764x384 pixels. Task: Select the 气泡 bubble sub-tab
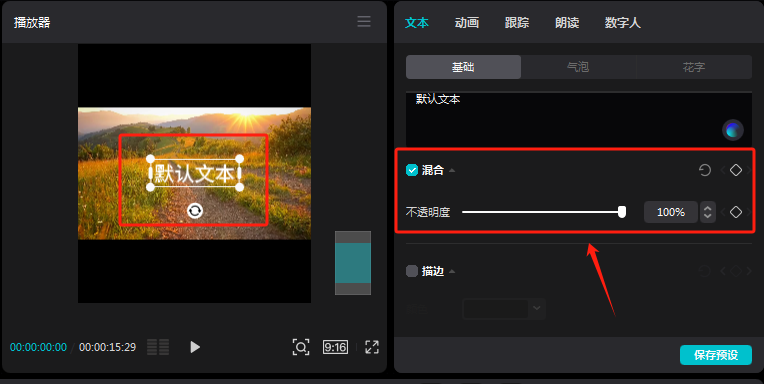tap(578, 67)
